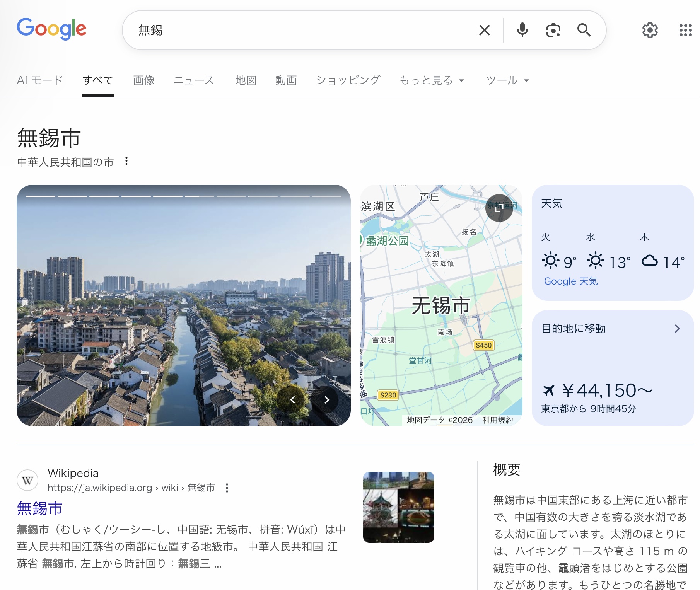Open the Google 天気 link
This screenshot has width=700, height=590.
[x=570, y=281]
